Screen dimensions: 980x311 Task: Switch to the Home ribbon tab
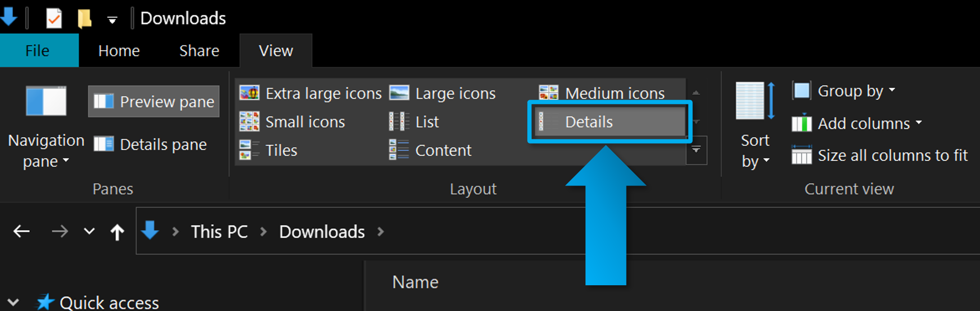119,51
